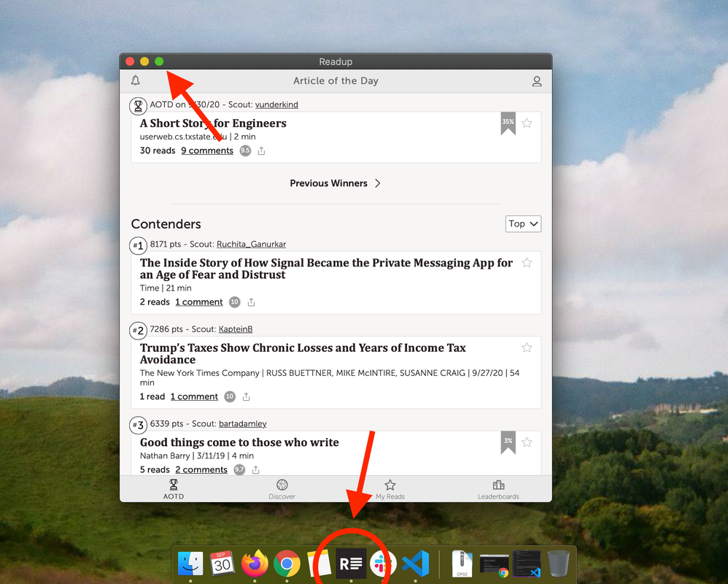Screen dimensions: 728x584
Task: Click the #1 rank badge
Action: 138,245
